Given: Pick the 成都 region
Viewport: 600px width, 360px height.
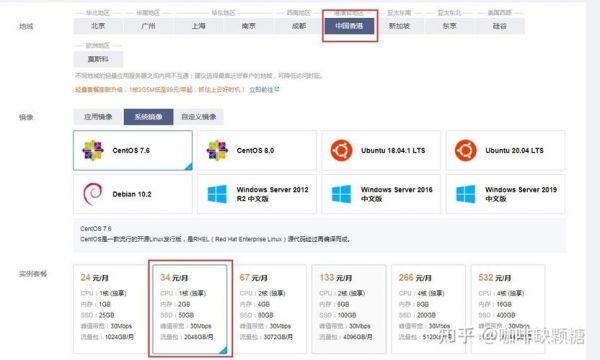Looking at the screenshot, I should (x=299, y=26).
